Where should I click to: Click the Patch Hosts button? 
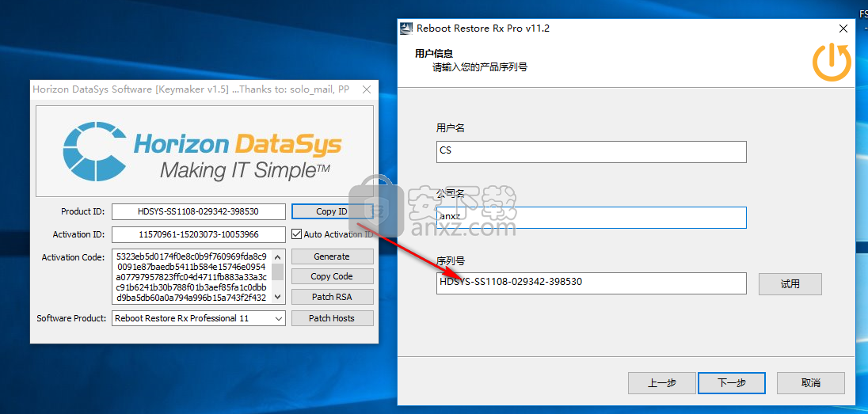332,317
